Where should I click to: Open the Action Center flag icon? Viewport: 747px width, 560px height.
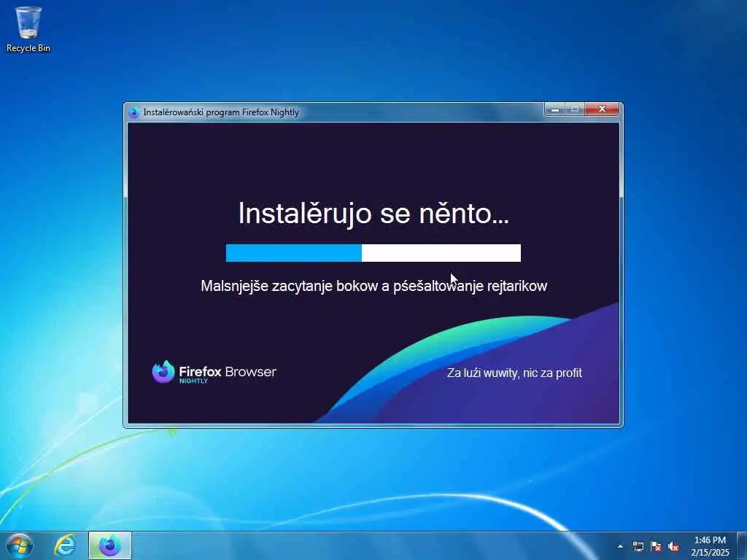click(x=656, y=546)
